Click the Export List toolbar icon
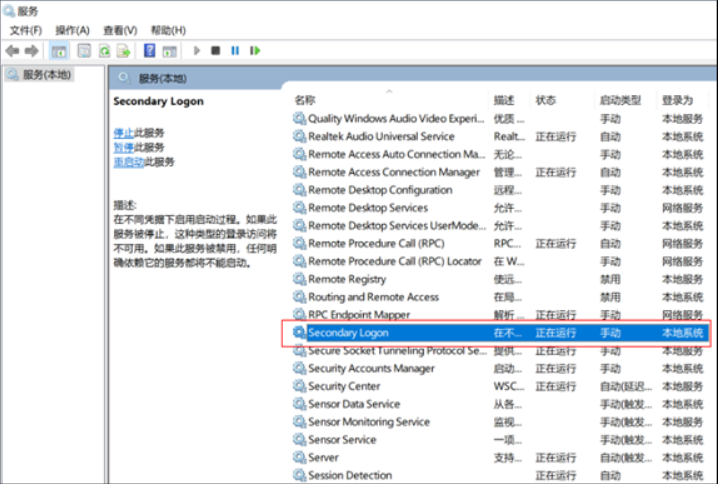 click(124, 50)
